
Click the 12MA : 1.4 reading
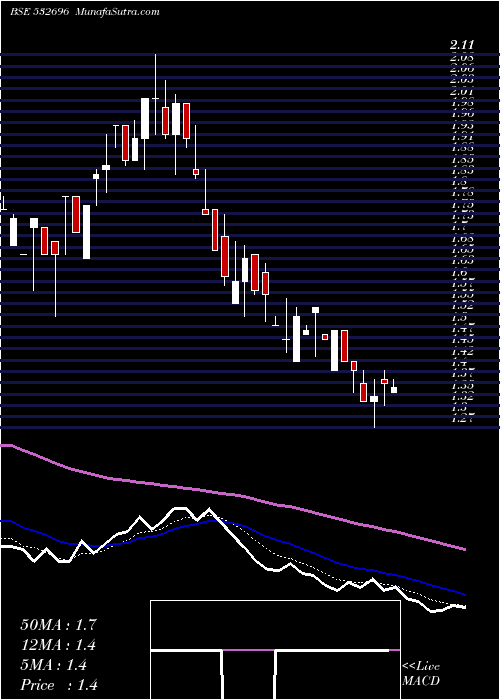coord(58,645)
